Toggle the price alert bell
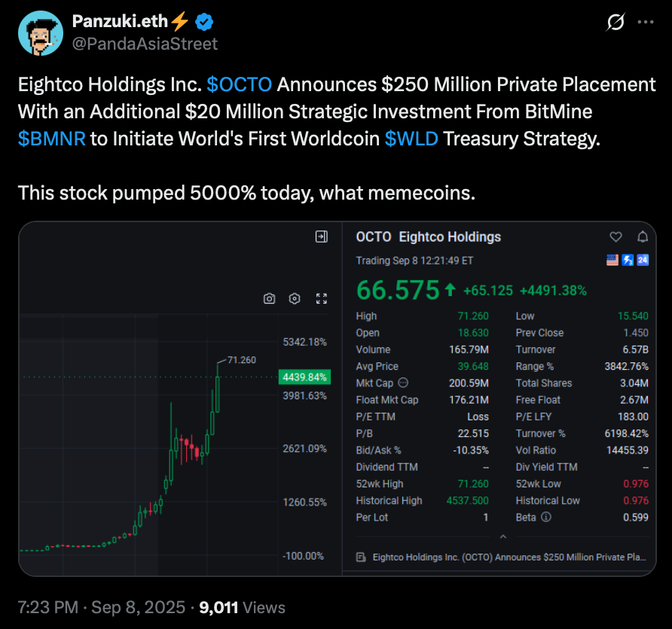The height and width of the screenshot is (629, 672). pos(643,237)
